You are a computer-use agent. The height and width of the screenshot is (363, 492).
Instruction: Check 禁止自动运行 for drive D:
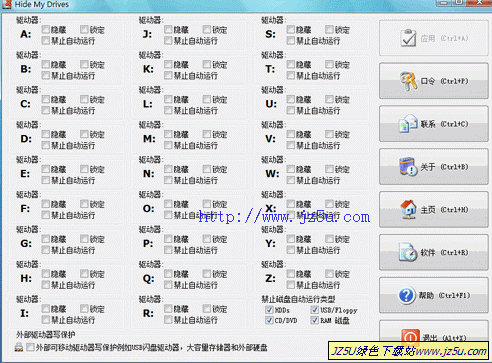(45, 145)
